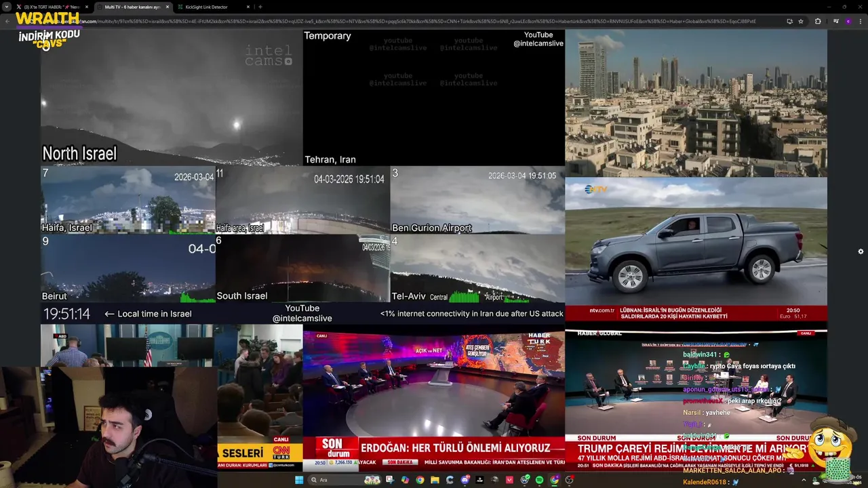This screenshot has width=868, height=488.
Task: Click the '<1% internet connectivity in Iran' notice
Action: [472, 314]
